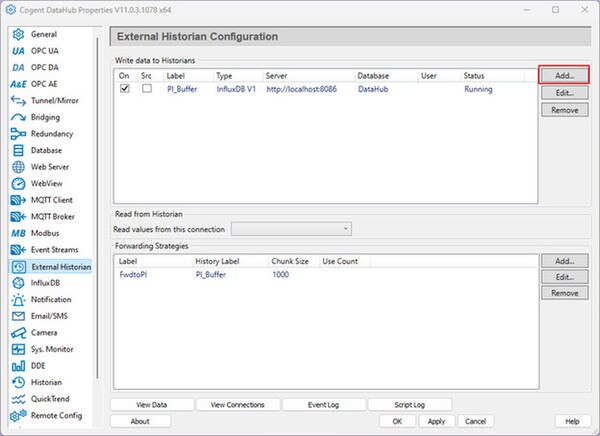Select the FwdtoPI forwarding strategy row
Viewport: 600px width, 436px height.
[x=326, y=274]
